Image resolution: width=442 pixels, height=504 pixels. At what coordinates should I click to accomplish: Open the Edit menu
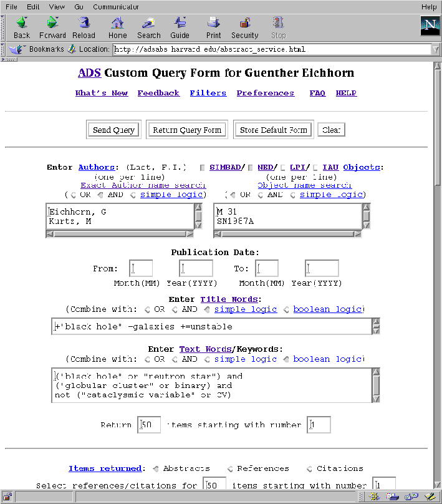pyautogui.click(x=33, y=7)
